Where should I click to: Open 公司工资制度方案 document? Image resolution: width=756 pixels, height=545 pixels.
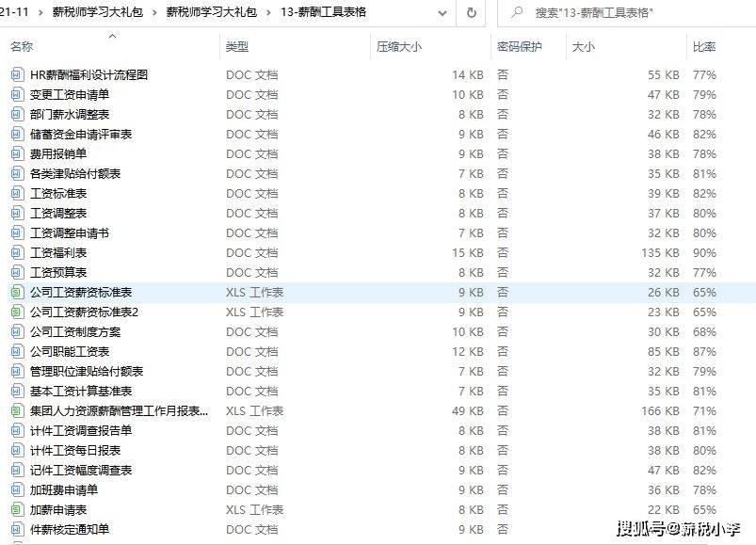[72, 331]
